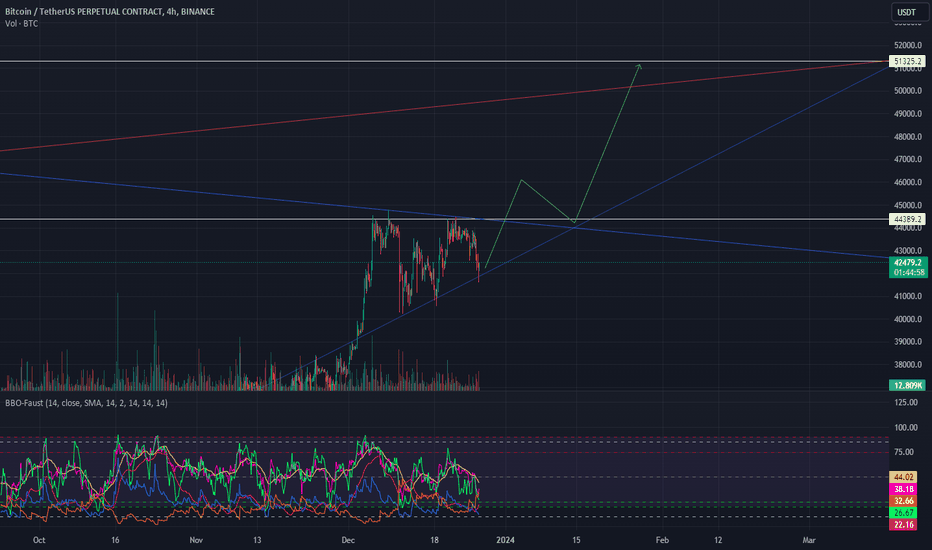Select the BBO-Faust indicator legend
The height and width of the screenshot is (550, 932).
pyautogui.click(x=86, y=403)
